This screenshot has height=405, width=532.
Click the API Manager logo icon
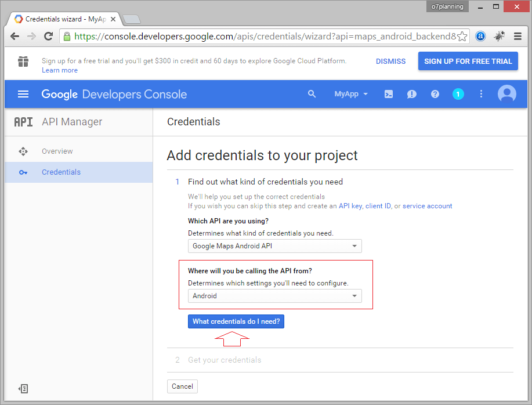pyautogui.click(x=23, y=122)
